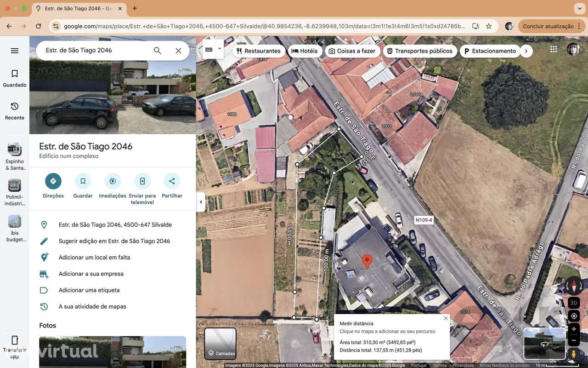Open the Street View preview thumbnail

544,343
